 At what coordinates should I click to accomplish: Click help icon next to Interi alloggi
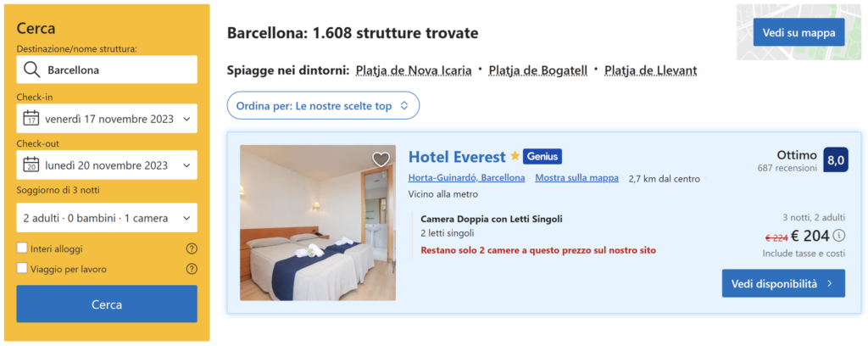(192, 248)
